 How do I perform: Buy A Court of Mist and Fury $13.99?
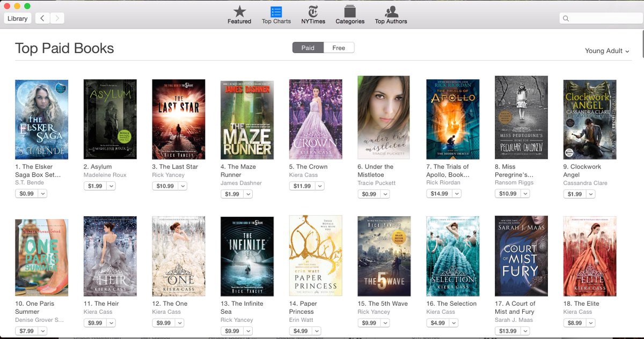[508, 330]
